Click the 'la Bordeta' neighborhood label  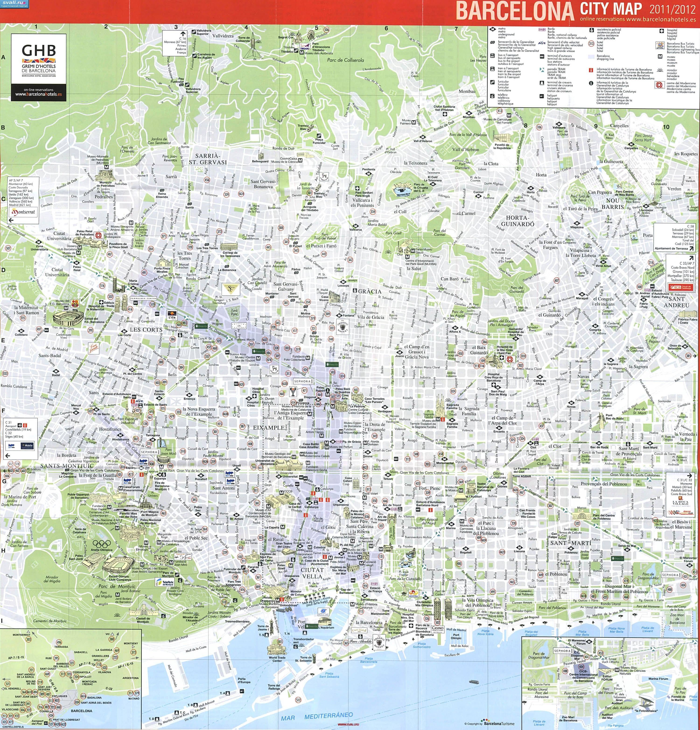click(66, 455)
